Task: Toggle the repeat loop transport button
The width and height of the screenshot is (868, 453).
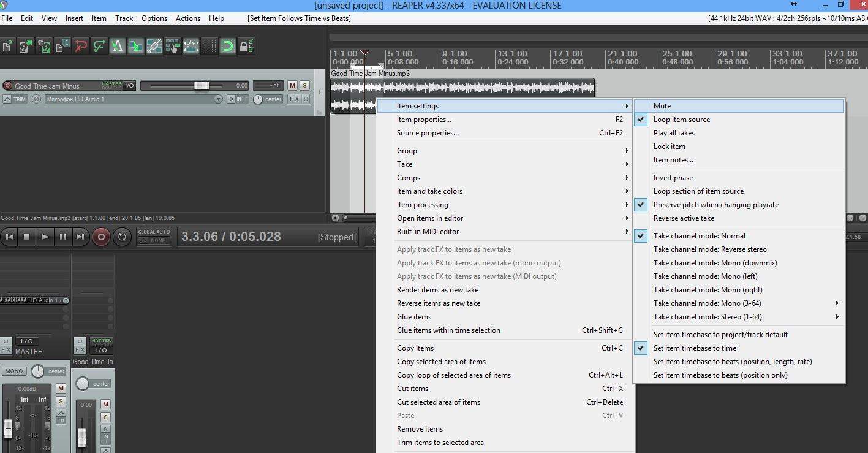Action: click(122, 237)
